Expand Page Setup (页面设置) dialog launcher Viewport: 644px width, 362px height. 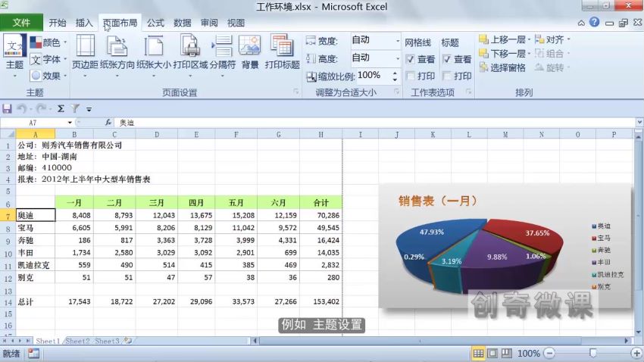click(295, 92)
